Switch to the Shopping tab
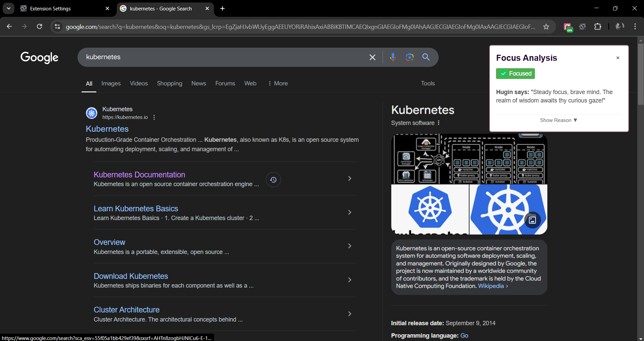644x341 pixels. pos(169,83)
